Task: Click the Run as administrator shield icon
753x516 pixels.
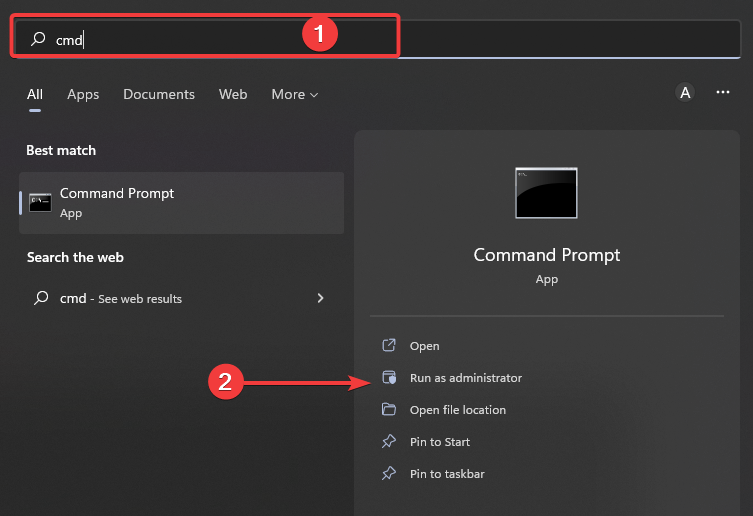Action: click(389, 378)
